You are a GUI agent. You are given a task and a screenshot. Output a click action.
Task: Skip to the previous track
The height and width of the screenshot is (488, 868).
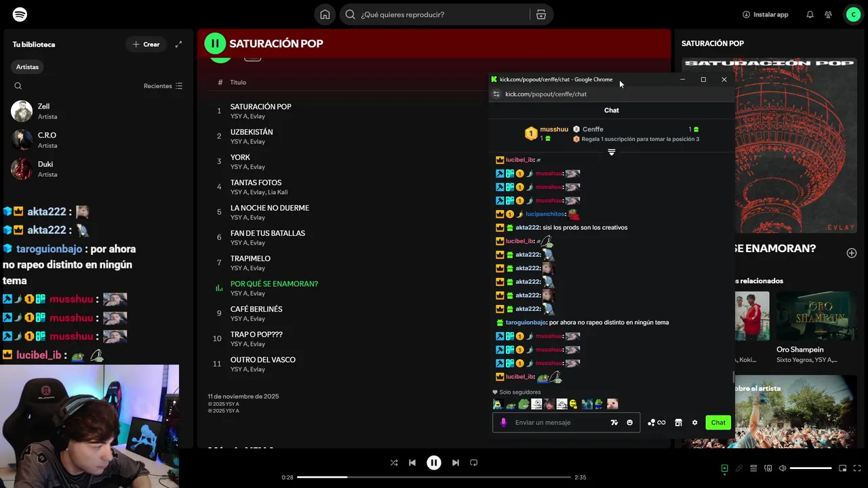(412, 463)
